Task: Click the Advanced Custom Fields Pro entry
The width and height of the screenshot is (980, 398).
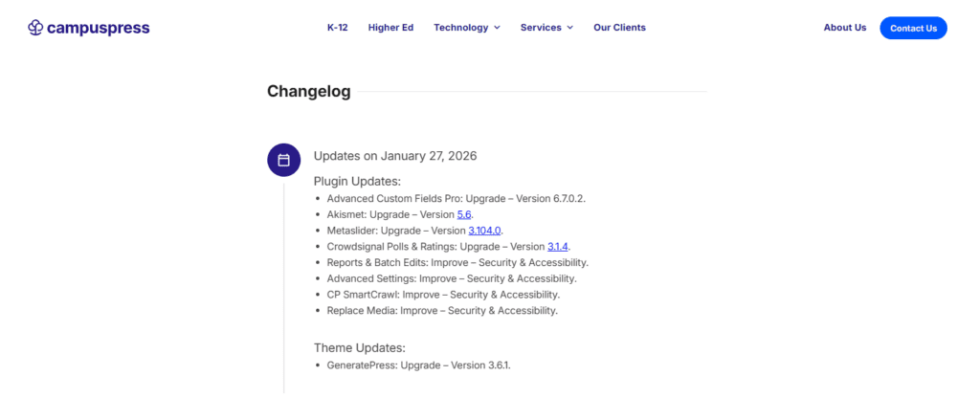Action: pyautogui.click(x=457, y=198)
